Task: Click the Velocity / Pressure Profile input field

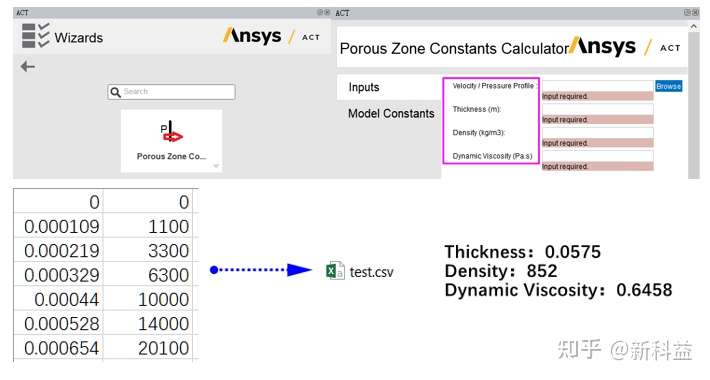Action: click(x=597, y=86)
